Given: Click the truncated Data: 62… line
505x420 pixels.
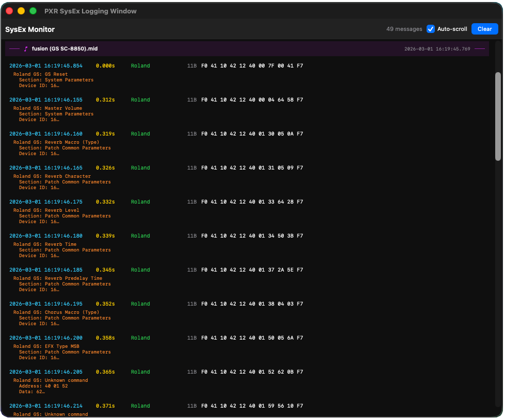Looking at the screenshot, I should click(31, 392).
